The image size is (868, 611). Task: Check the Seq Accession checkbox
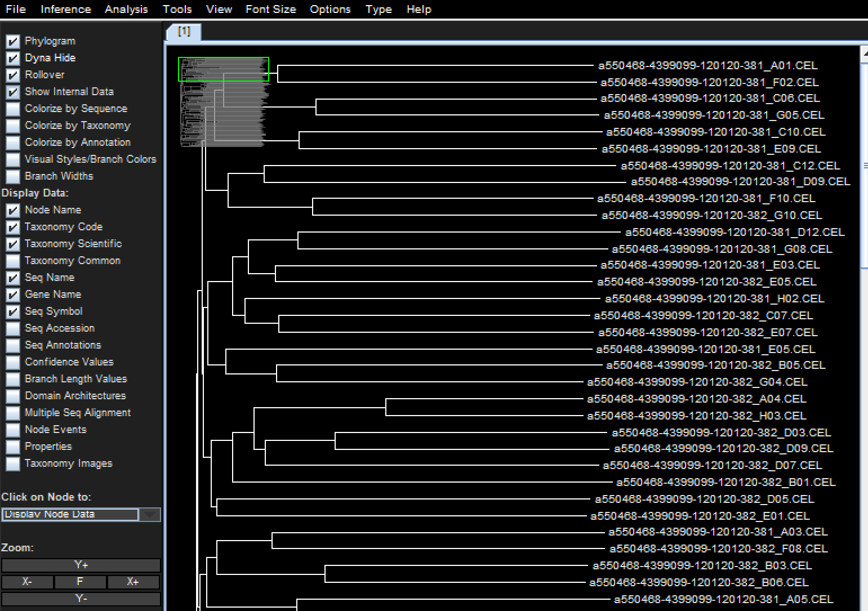[13, 328]
